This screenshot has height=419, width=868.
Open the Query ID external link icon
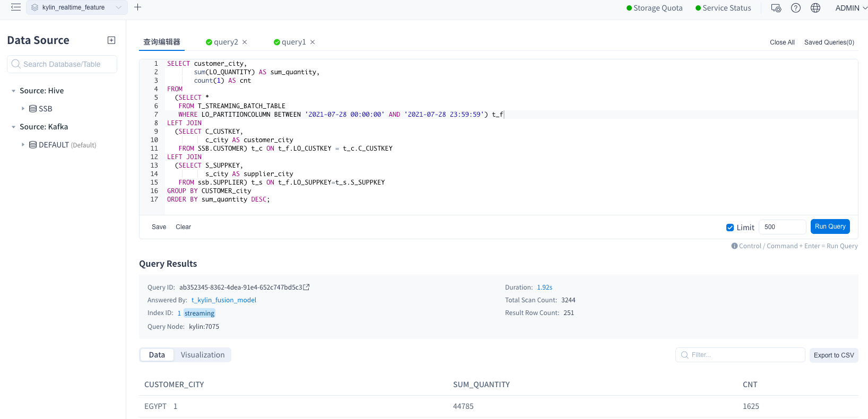(x=306, y=287)
